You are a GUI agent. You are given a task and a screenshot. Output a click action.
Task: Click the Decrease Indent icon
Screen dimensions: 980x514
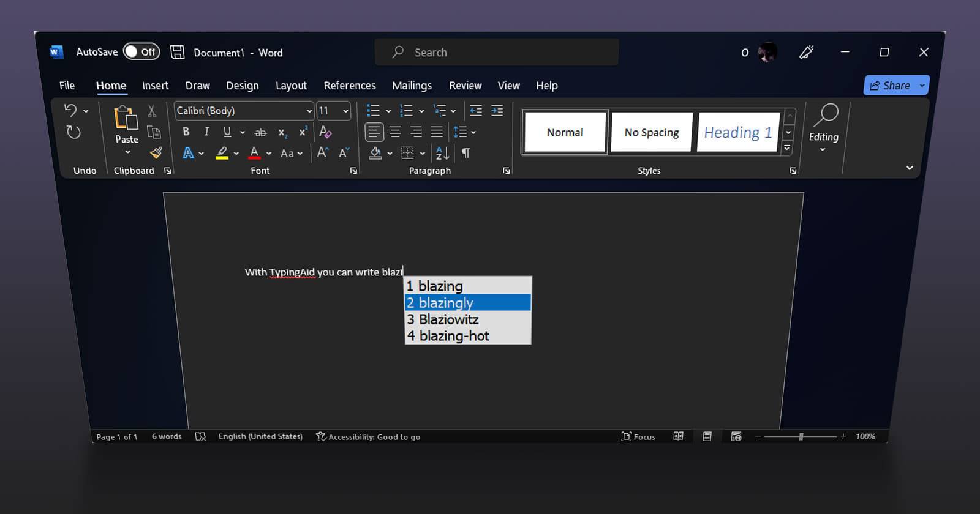coord(476,111)
